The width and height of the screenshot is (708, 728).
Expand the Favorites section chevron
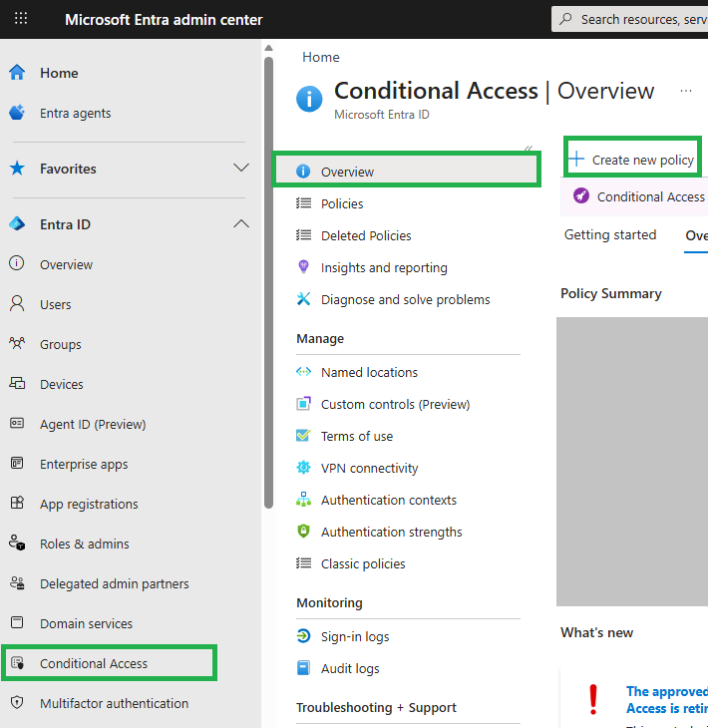(241, 168)
